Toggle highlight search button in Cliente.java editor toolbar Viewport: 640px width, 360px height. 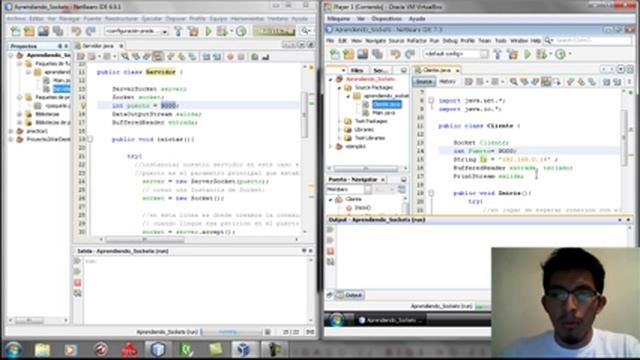point(546,82)
